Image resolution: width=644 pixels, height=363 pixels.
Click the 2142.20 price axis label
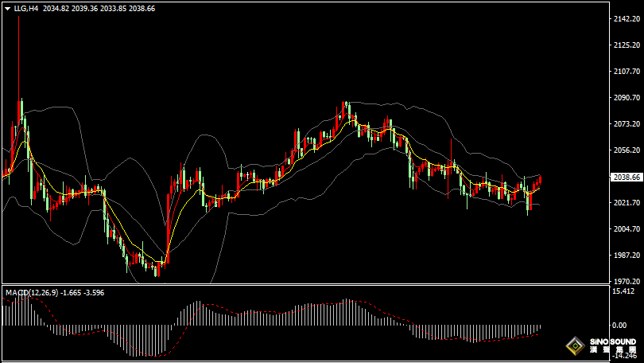[x=625, y=19]
